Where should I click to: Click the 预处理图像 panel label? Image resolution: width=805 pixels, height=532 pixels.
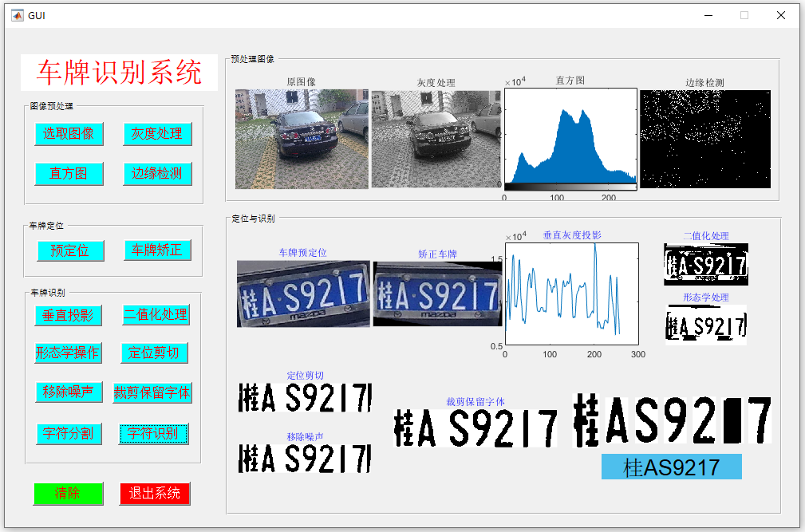click(x=253, y=59)
